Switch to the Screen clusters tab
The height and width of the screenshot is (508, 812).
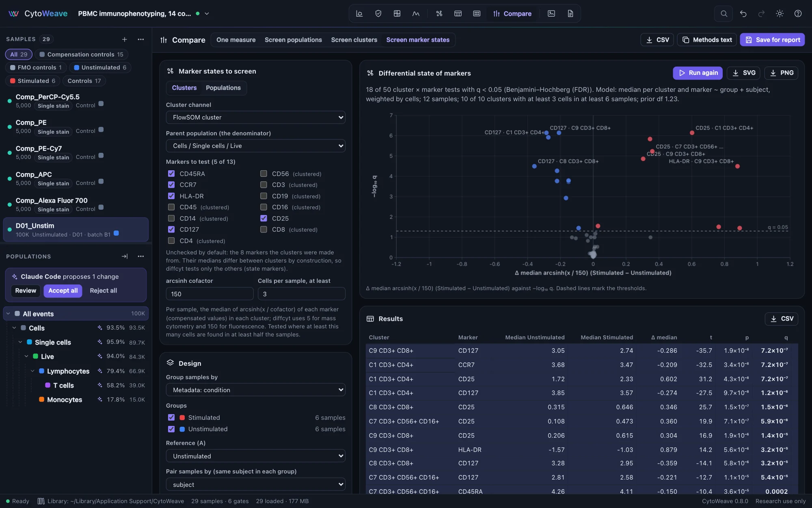(x=354, y=40)
